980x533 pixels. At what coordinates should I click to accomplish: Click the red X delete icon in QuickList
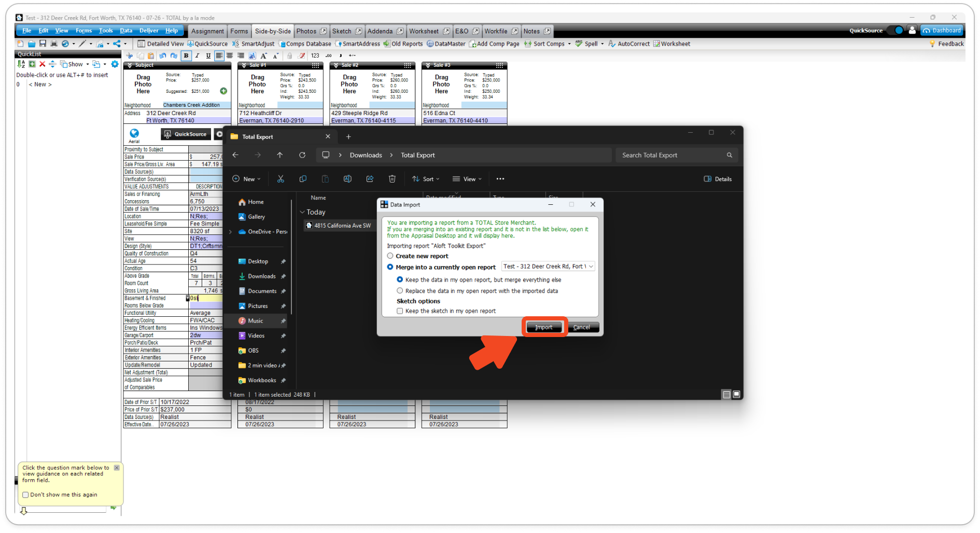click(x=43, y=64)
